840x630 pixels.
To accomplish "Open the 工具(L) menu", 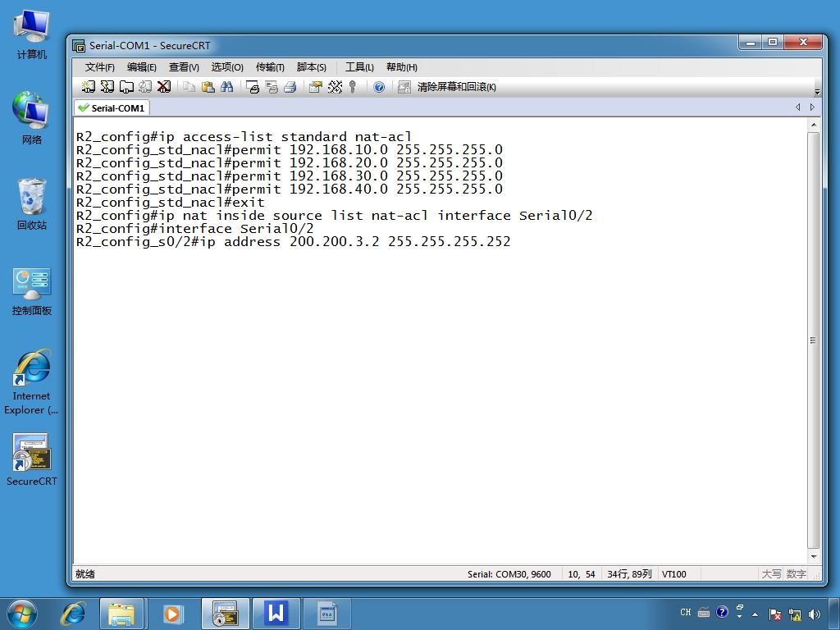I will pos(359,67).
